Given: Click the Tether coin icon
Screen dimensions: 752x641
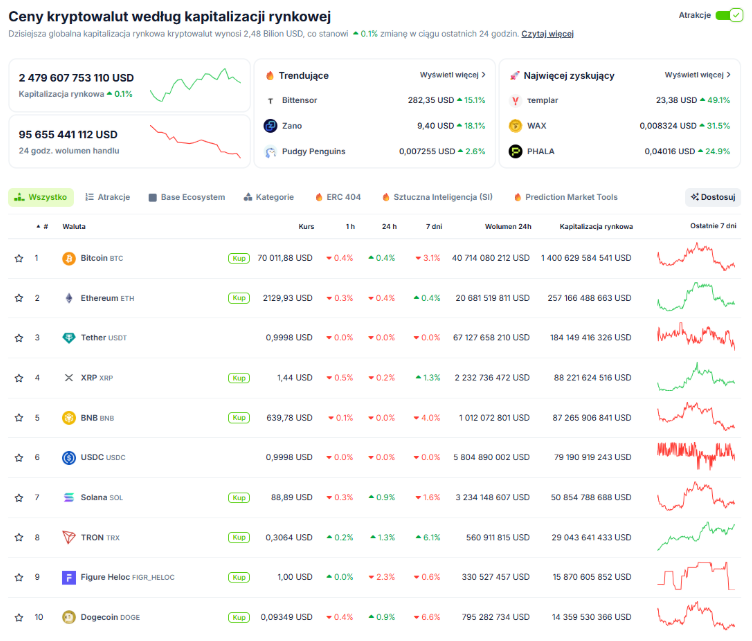Looking at the screenshot, I should [x=69, y=338].
